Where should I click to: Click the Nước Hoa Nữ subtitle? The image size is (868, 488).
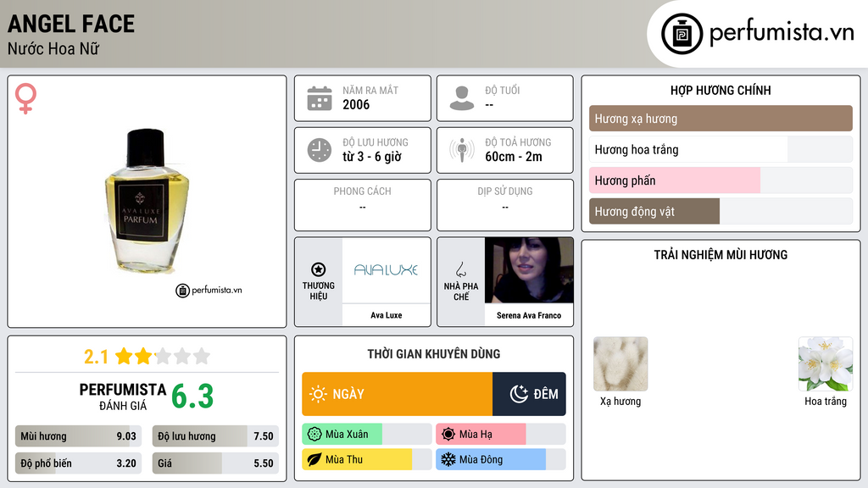(53, 48)
